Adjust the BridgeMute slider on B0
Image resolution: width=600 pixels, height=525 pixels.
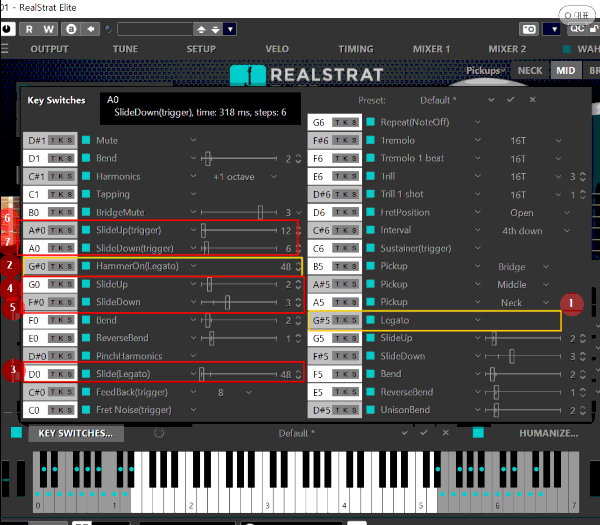[239, 212]
